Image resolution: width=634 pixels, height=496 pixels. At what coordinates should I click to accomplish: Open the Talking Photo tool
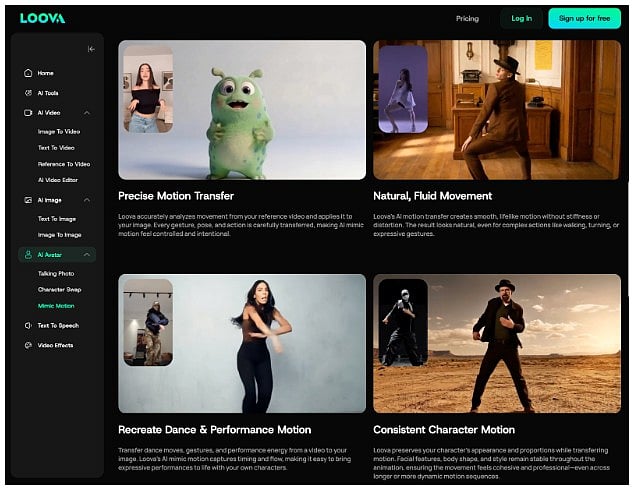[x=56, y=273]
